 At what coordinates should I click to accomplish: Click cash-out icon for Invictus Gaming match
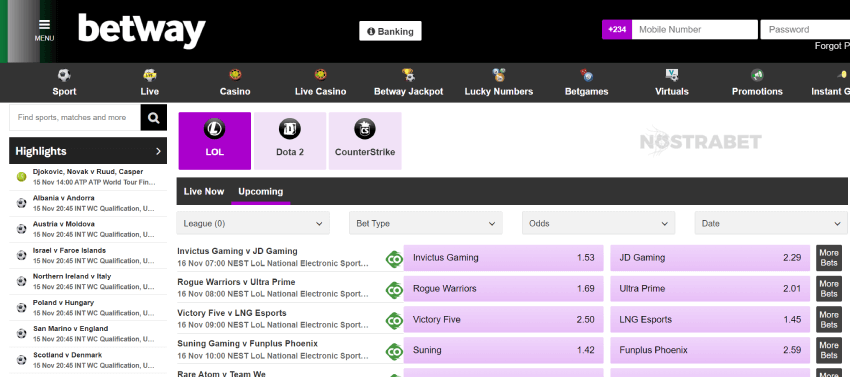[x=394, y=259]
